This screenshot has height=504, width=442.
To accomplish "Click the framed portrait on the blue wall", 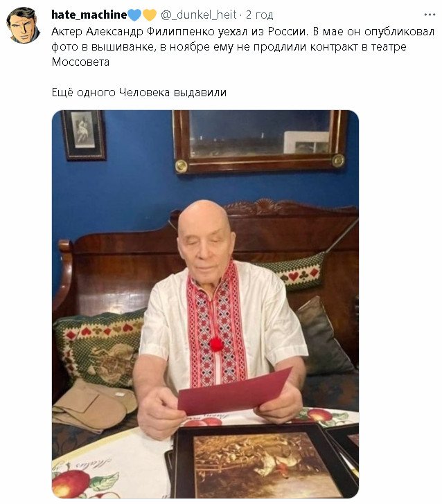I will [x=83, y=135].
